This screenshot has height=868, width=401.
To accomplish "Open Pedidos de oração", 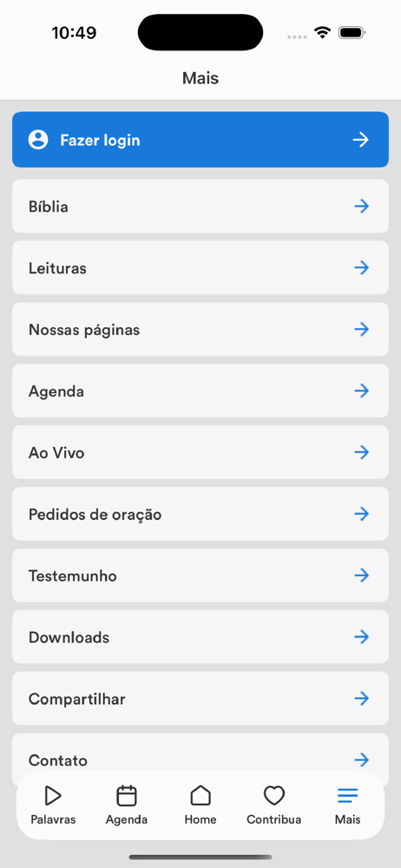I will [x=200, y=514].
